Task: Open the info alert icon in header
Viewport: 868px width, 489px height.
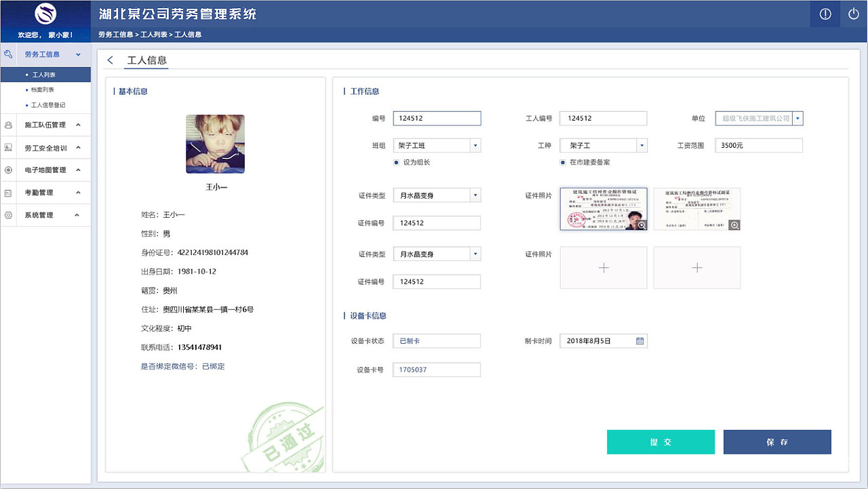Action: 825,14
